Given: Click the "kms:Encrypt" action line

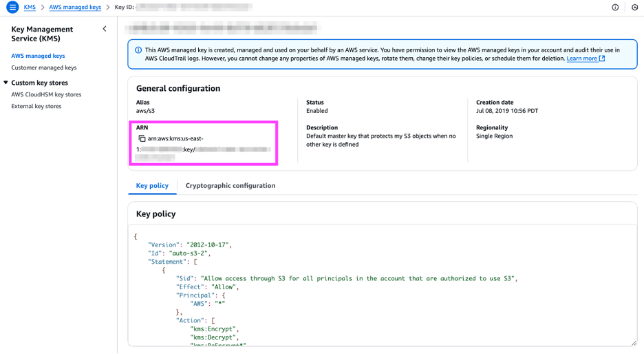Looking at the screenshot, I should [215, 329].
